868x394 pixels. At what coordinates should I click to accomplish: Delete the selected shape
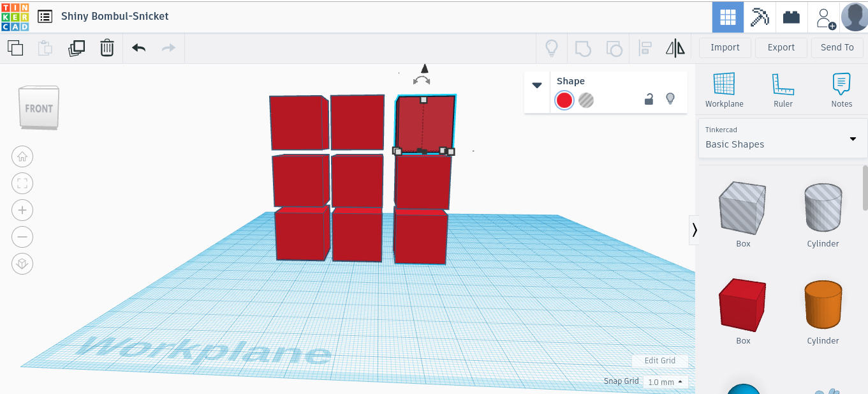(107, 47)
